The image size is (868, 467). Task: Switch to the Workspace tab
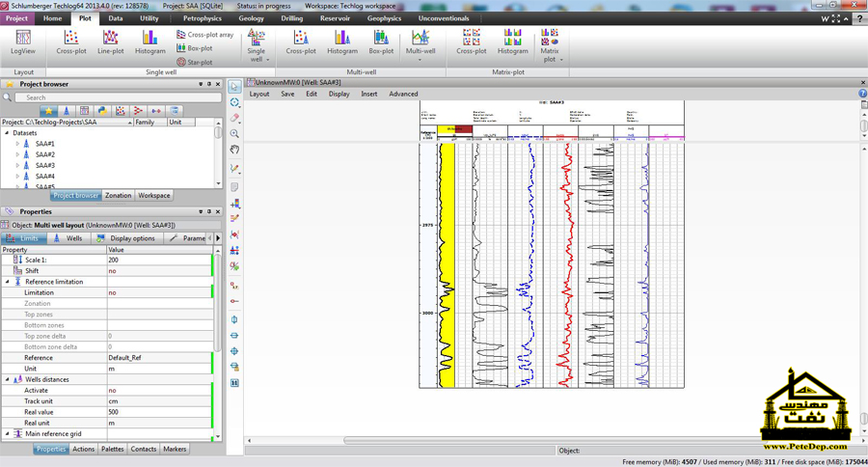(154, 196)
